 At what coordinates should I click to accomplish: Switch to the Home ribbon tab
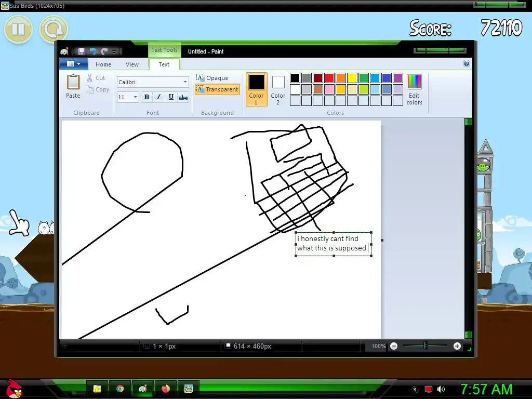pyautogui.click(x=103, y=64)
